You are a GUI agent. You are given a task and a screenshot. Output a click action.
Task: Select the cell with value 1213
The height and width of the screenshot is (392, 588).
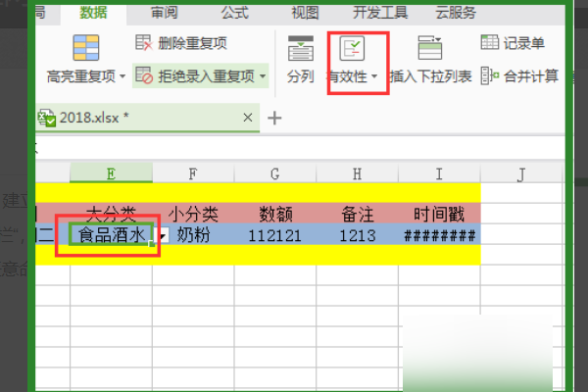(x=357, y=234)
